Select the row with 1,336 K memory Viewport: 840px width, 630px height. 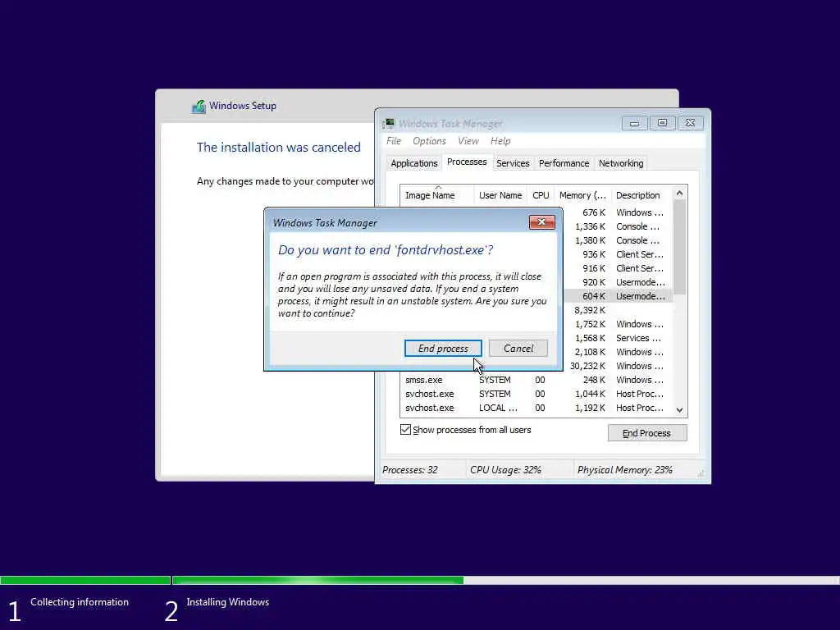click(x=619, y=226)
